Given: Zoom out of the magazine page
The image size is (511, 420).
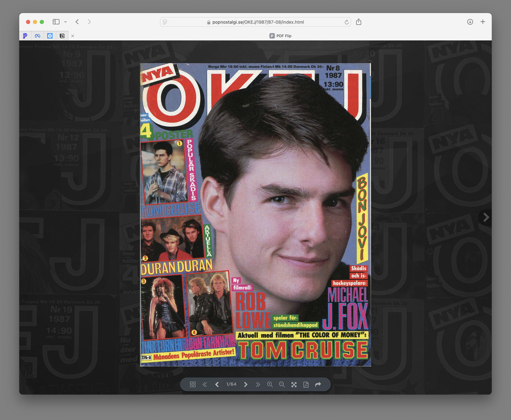Looking at the screenshot, I should click(282, 384).
